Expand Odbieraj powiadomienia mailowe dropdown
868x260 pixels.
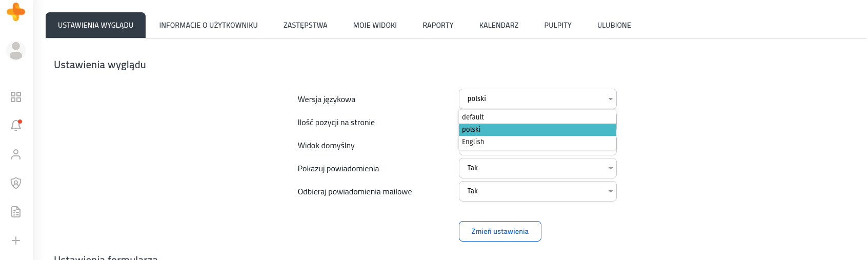point(537,191)
